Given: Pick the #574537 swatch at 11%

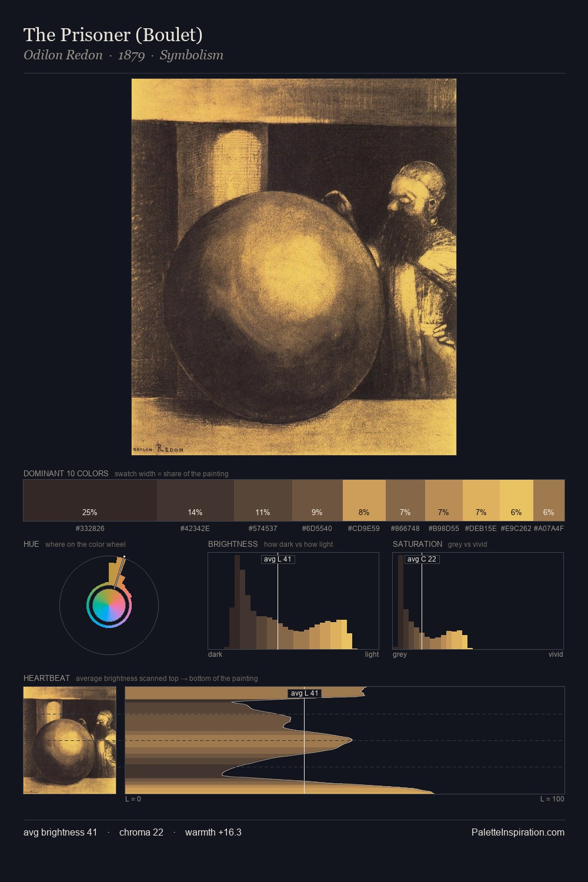Looking at the screenshot, I should [x=263, y=500].
